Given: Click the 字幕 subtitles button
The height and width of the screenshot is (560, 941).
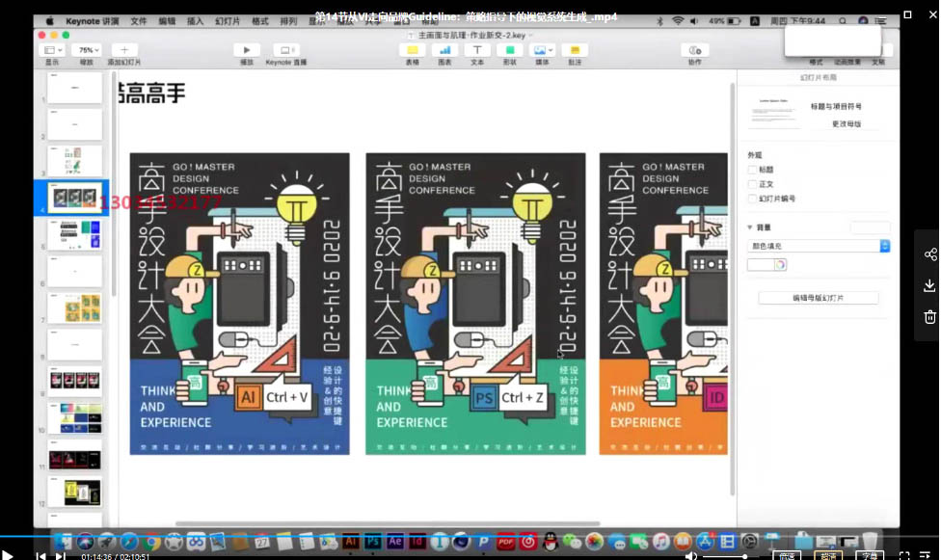Looking at the screenshot, I should (870, 556).
